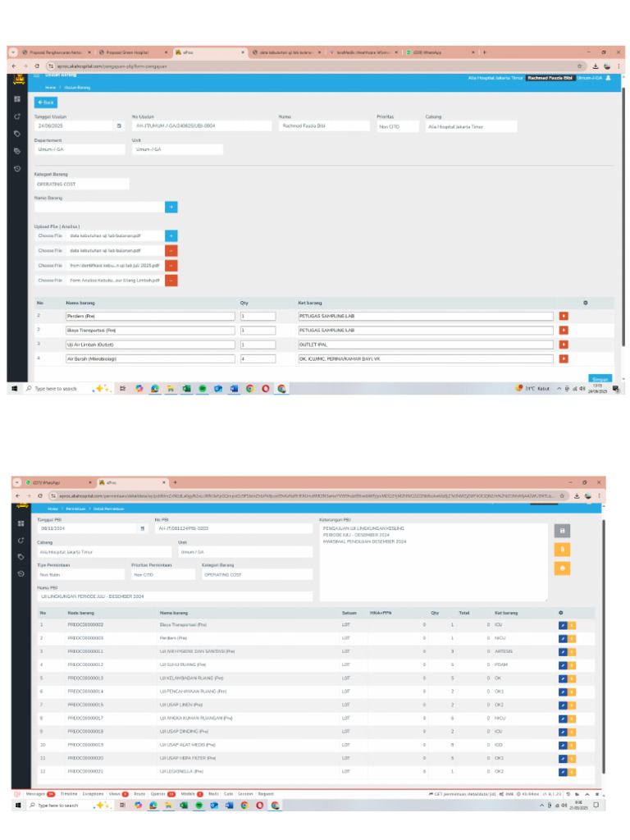The width and height of the screenshot is (630, 840).
Task: Click Choose File in the first upload row
Action: click(50, 235)
